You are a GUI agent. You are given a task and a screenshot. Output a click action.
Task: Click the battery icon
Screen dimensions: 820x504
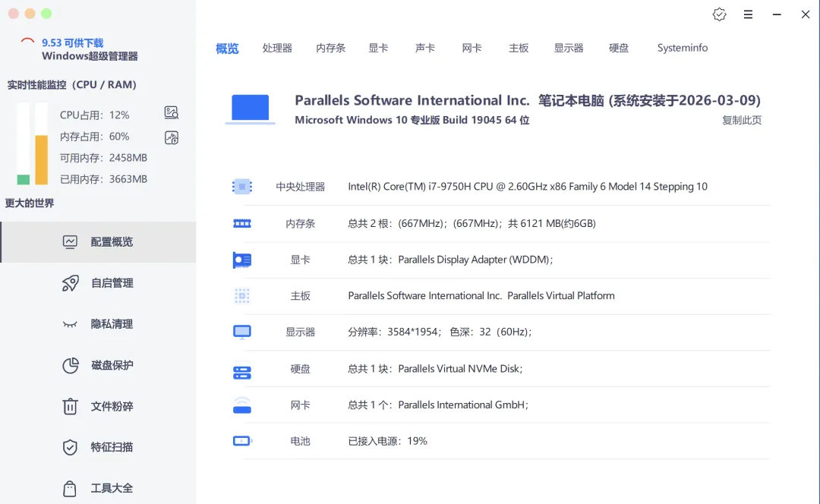[x=242, y=441]
